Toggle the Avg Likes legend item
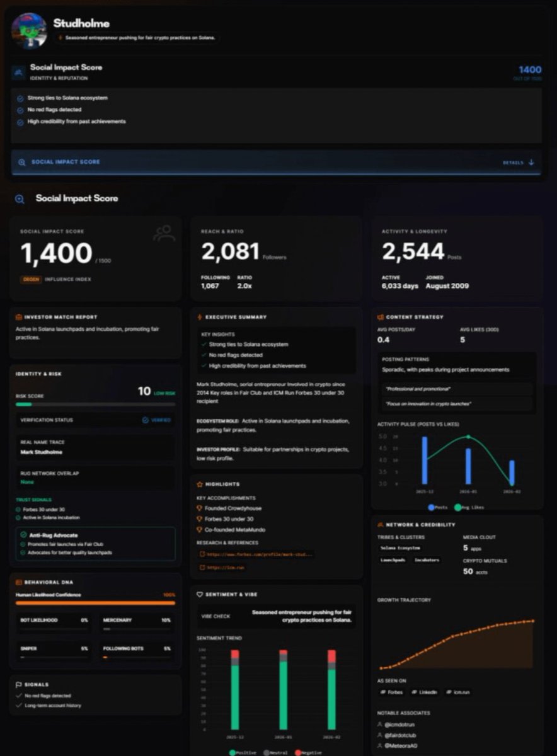This screenshot has width=557, height=756. coord(469,507)
